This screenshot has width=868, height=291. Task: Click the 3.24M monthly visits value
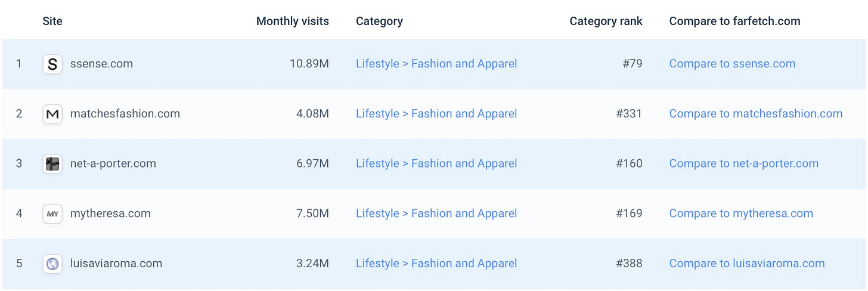(312, 264)
